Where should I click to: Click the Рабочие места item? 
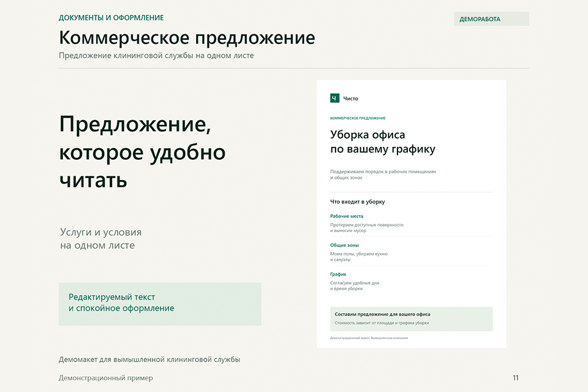[x=347, y=216]
